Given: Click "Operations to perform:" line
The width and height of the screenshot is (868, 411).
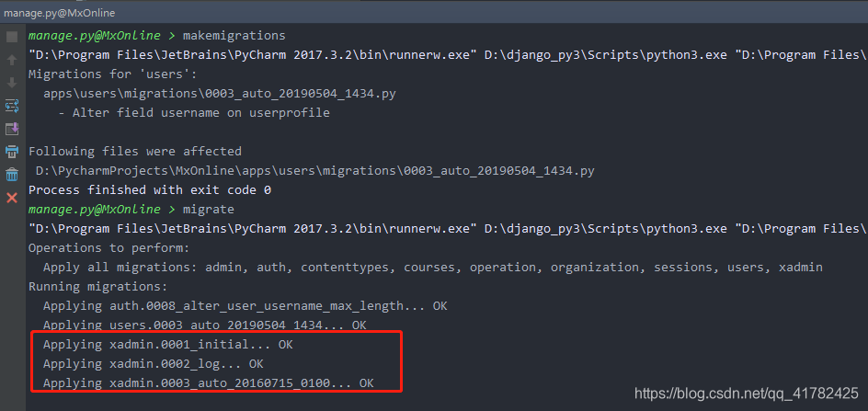Looking at the screenshot, I should (109, 247).
